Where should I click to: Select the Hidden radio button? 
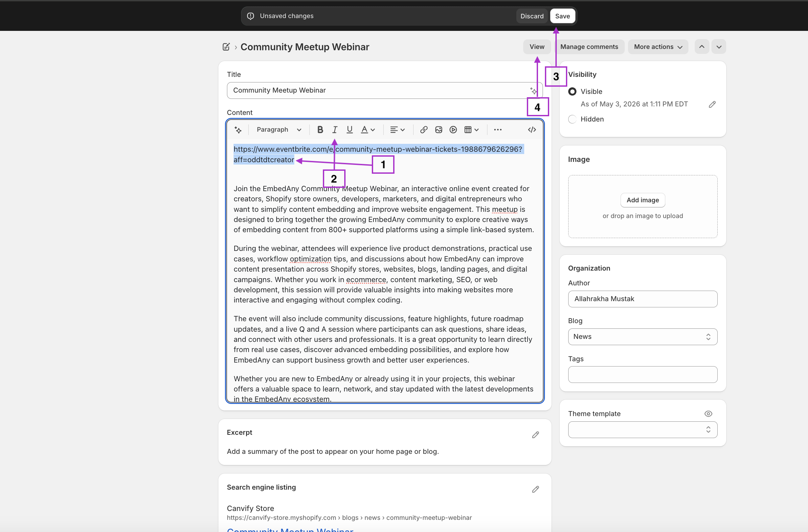(572, 119)
